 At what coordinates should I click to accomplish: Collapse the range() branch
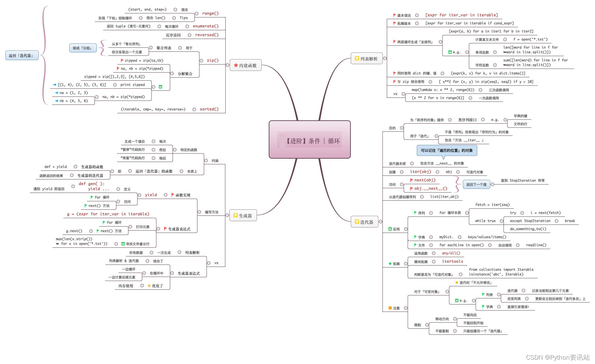[x=197, y=14]
